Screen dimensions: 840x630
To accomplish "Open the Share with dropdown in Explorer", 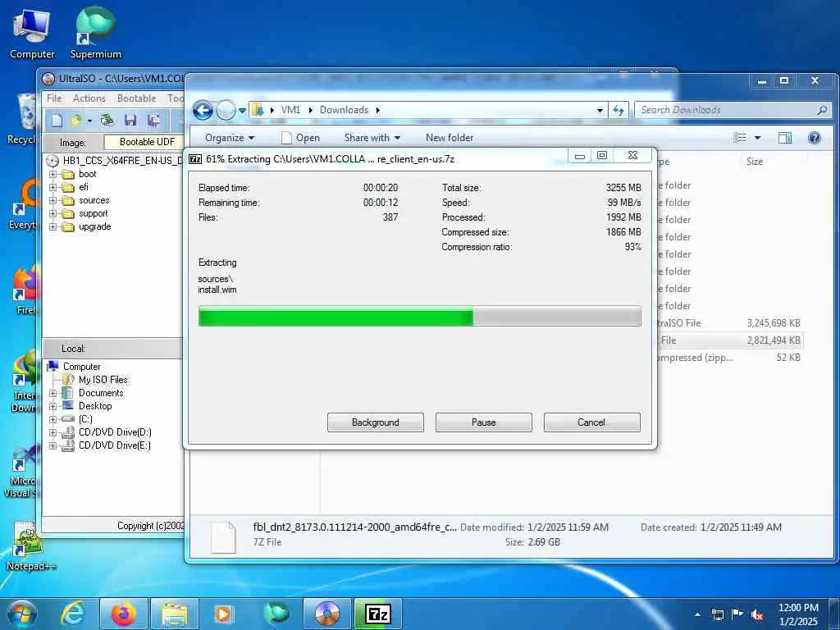I will (x=372, y=138).
